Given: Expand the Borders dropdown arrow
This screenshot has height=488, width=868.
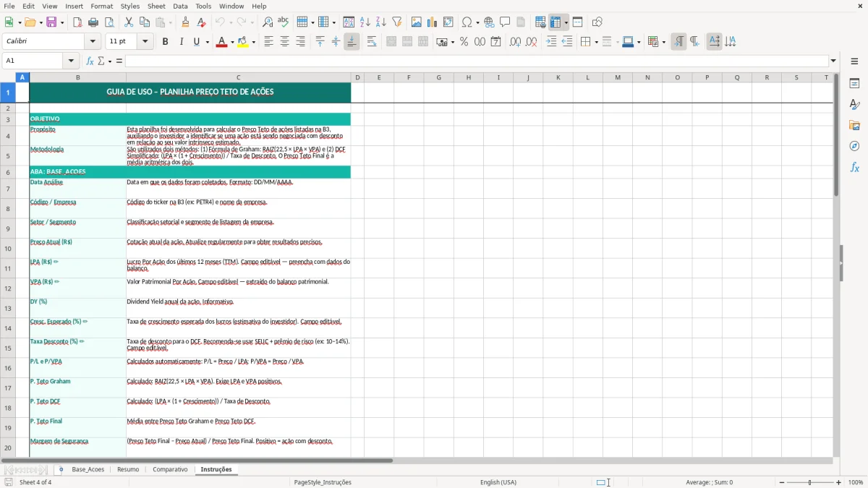Looking at the screenshot, I should pos(596,42).
